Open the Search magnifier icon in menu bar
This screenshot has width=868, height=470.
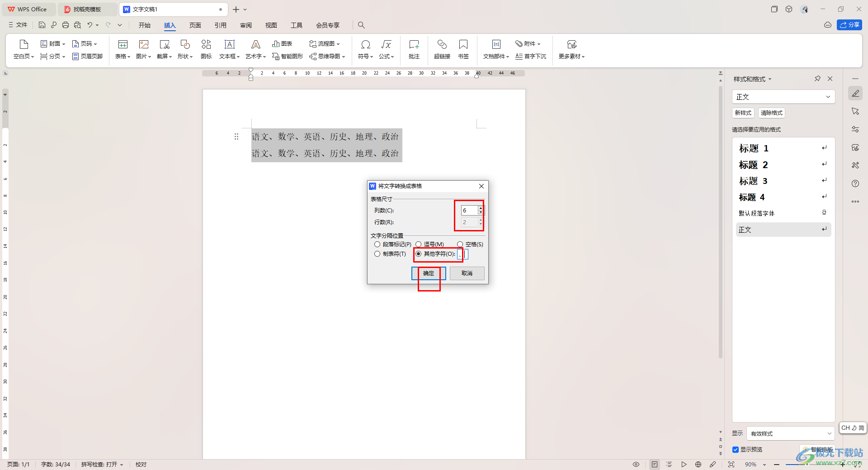click(x=361, y=25)
